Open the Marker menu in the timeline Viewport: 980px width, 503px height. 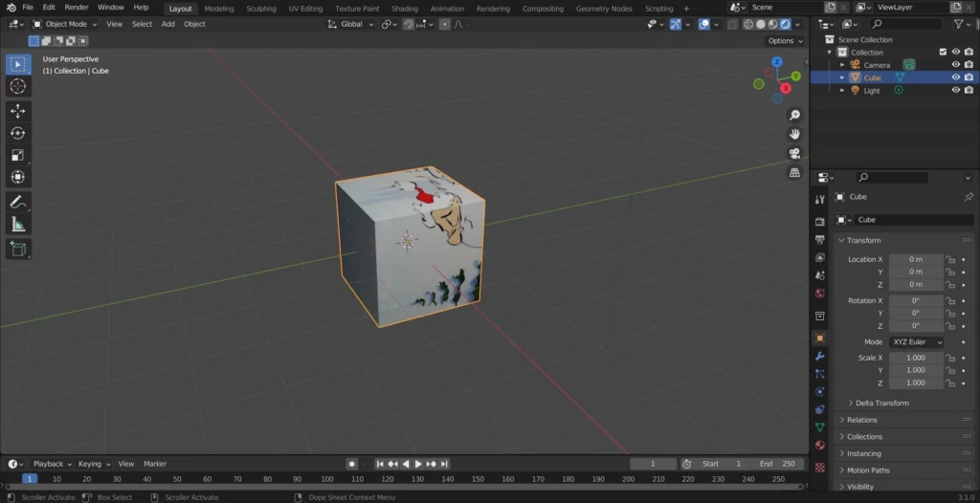click(155, 464)
